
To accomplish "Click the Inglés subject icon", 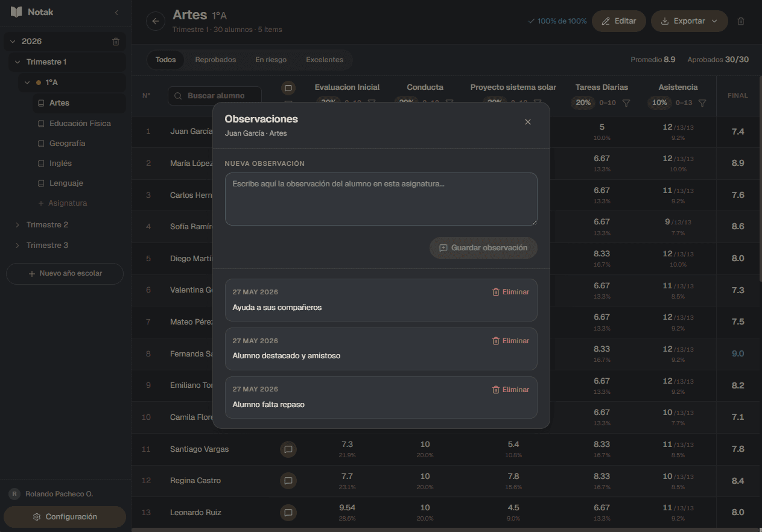I will [41, 163].
